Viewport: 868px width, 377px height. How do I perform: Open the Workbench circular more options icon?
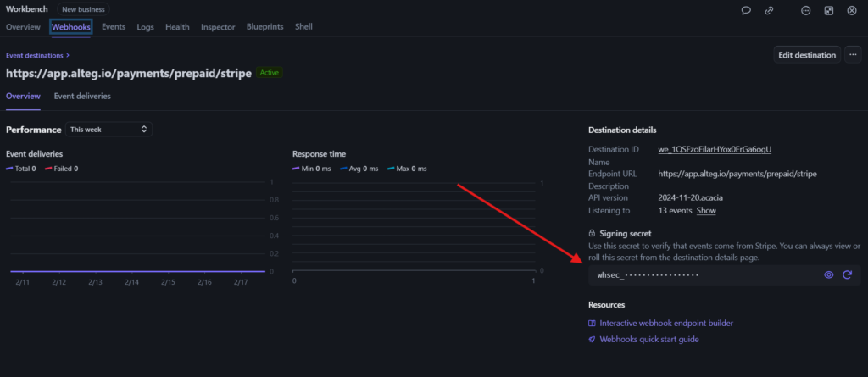(805, 10)
